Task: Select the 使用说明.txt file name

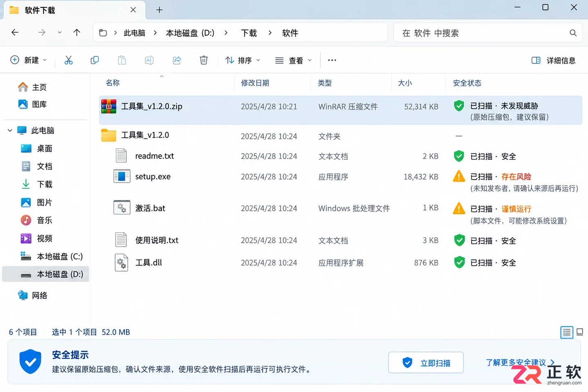Action: tap(157, 240)
